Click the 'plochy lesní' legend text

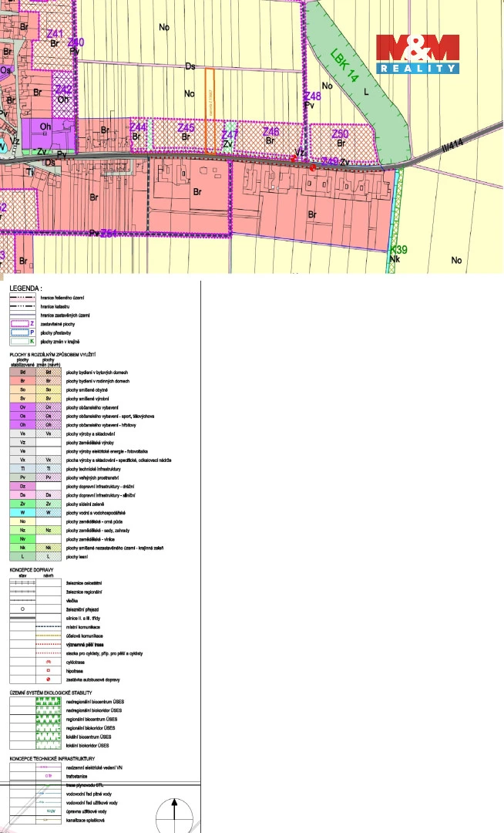[x=81, y=556]
